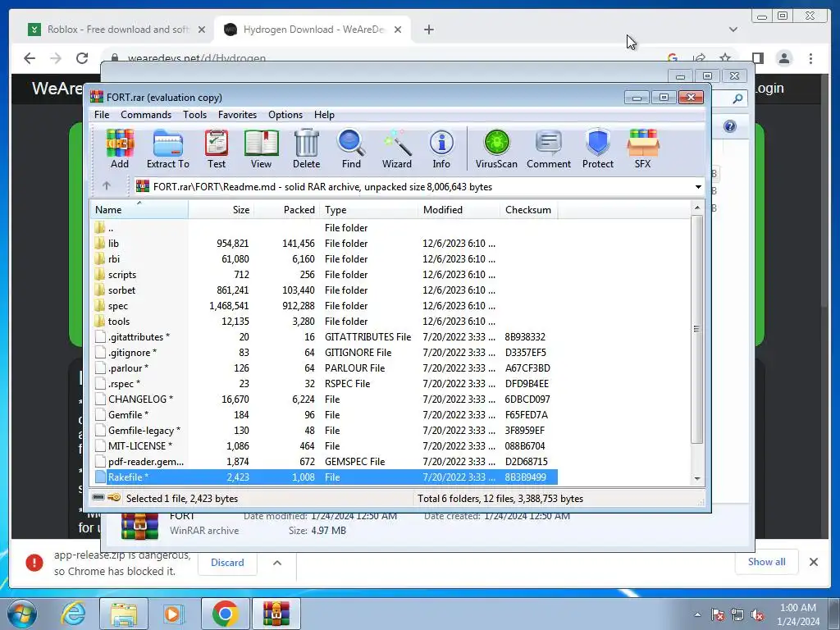This screenshot has height=630, width=840.
Task: Open Chrome three-dot menu
Action: point(810,58)
